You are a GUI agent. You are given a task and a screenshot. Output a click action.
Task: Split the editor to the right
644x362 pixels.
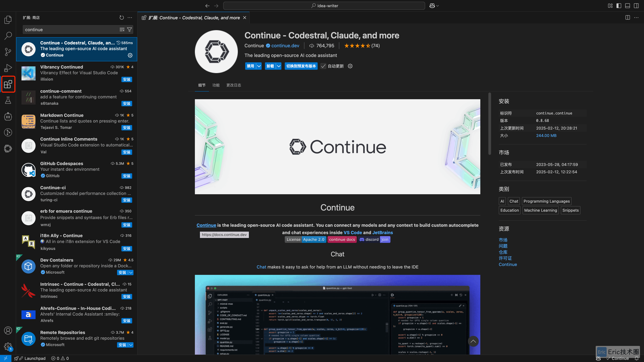628,17
